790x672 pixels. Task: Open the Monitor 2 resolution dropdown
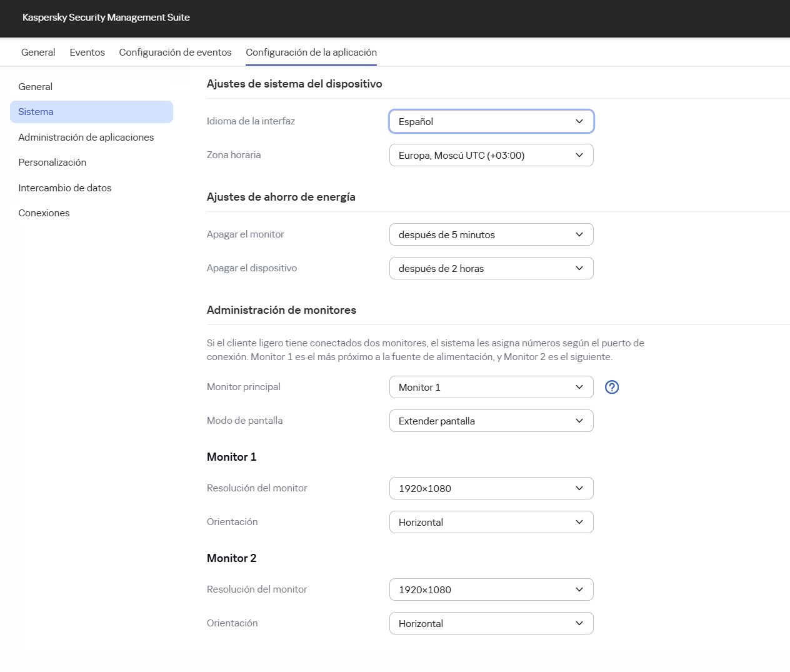click(491, 589)
